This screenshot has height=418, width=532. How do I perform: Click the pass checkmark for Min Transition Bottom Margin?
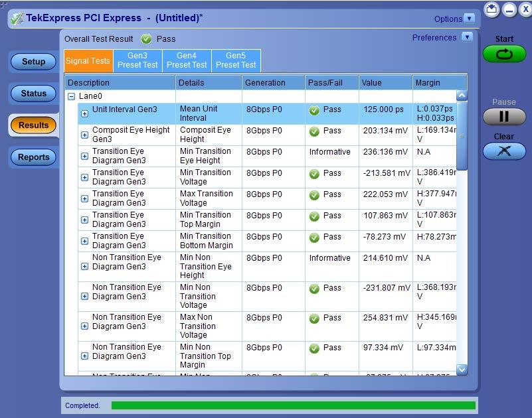[x=314, y=238]
